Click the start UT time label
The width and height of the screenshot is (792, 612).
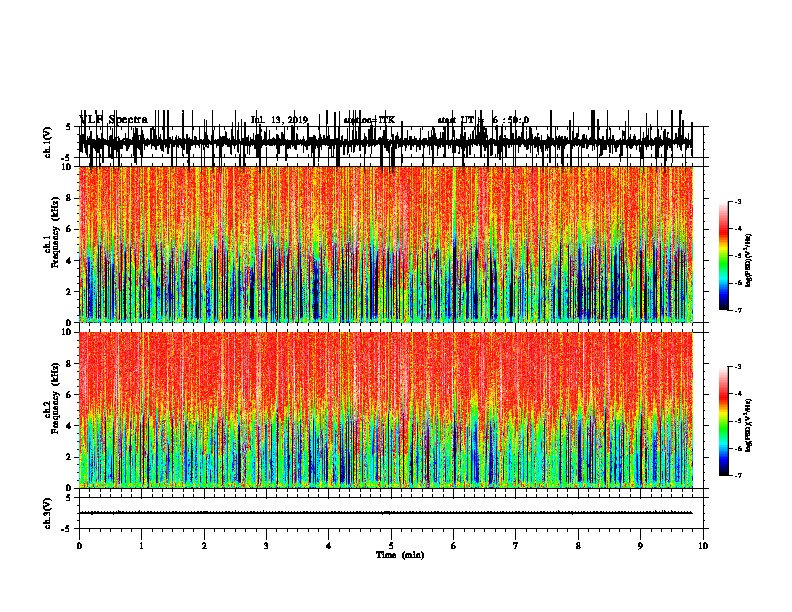483,120
